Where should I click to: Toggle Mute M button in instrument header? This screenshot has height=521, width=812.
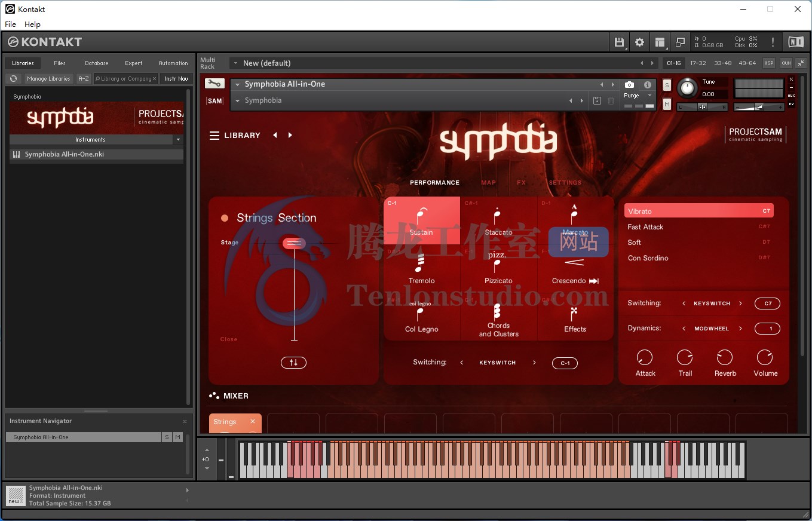tap(667, 104)
